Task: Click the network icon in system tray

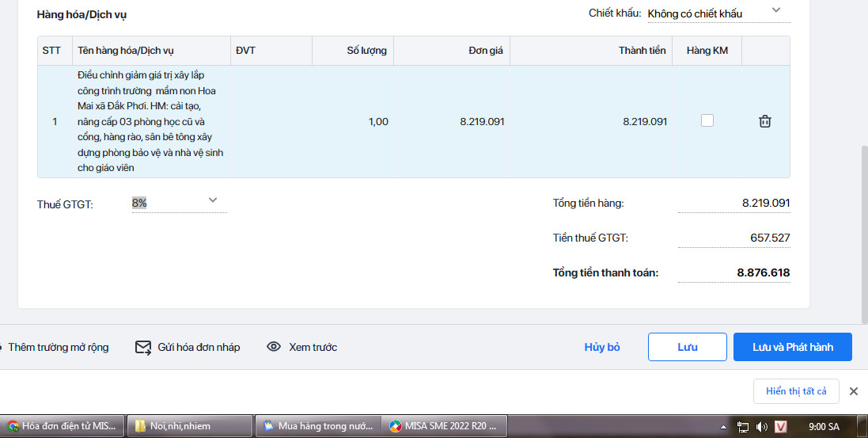Action: coord(743,426)
